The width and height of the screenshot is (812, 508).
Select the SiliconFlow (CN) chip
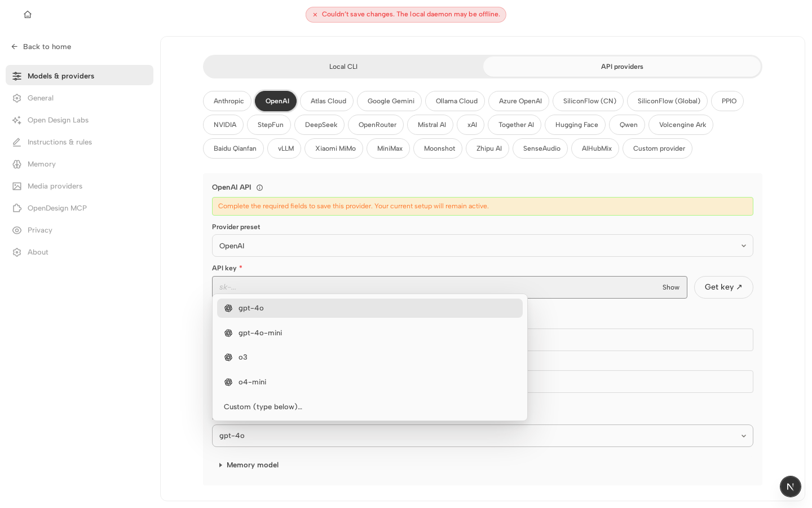point(588,101)
